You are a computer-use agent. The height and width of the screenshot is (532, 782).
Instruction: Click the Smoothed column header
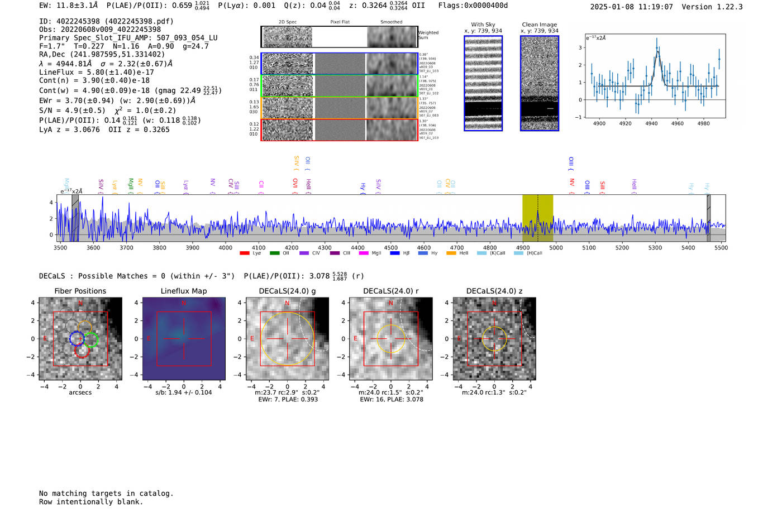[x=392, y=22]
